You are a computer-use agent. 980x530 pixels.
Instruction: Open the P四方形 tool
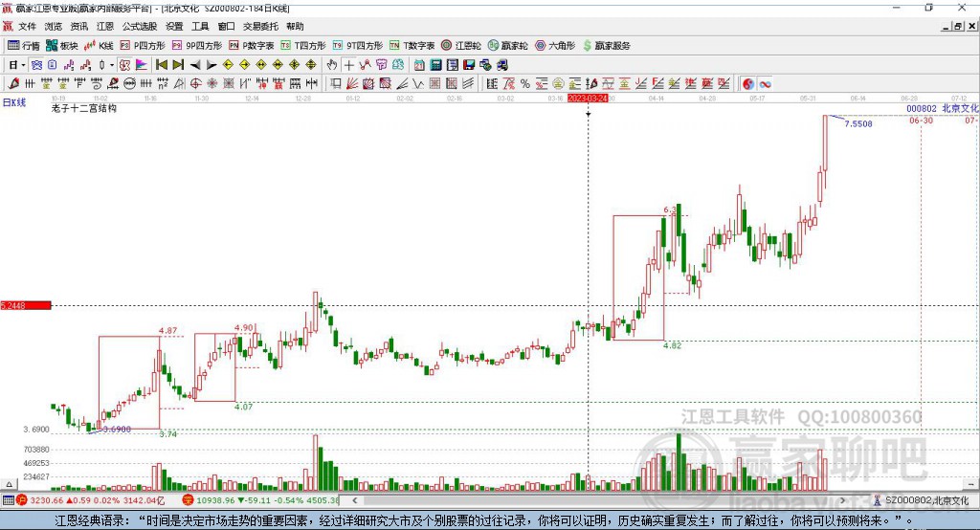(x=143, y=46)
